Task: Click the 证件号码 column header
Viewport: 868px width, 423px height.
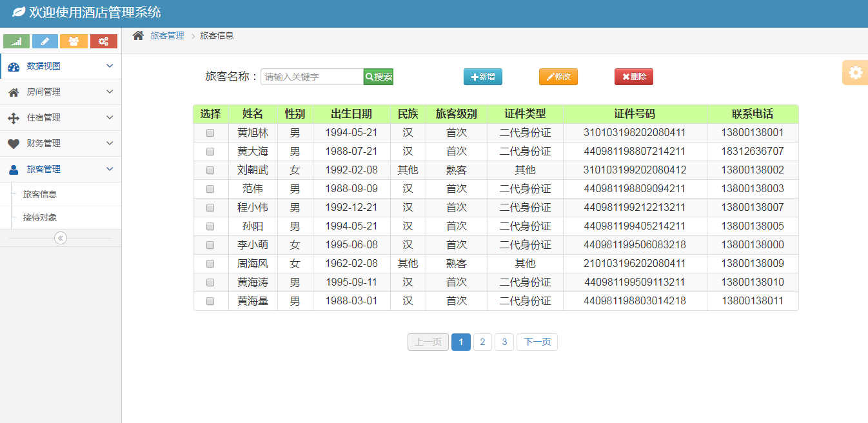Action: [x=635, y=114]
